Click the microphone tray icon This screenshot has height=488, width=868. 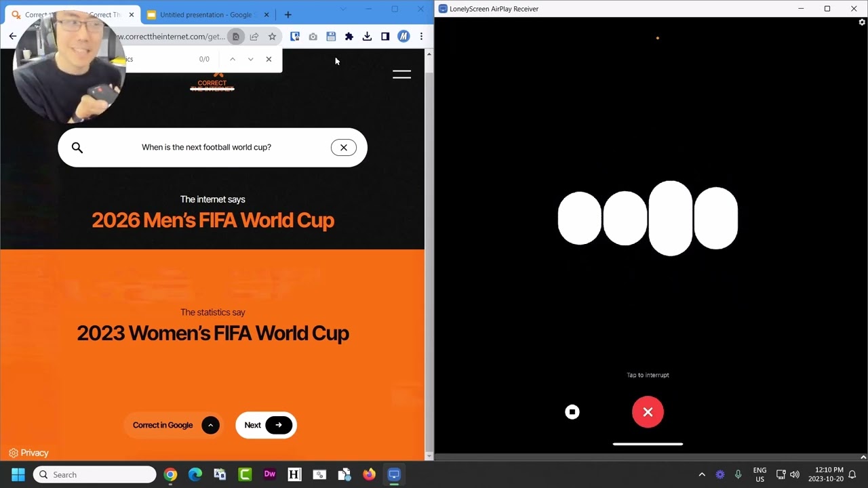[738, 474]
